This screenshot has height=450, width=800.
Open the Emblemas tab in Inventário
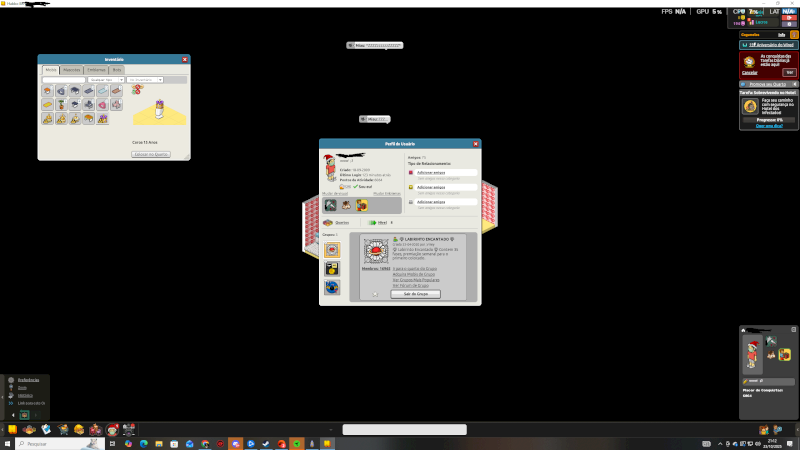pyautogui.click(x=96, y=70)
